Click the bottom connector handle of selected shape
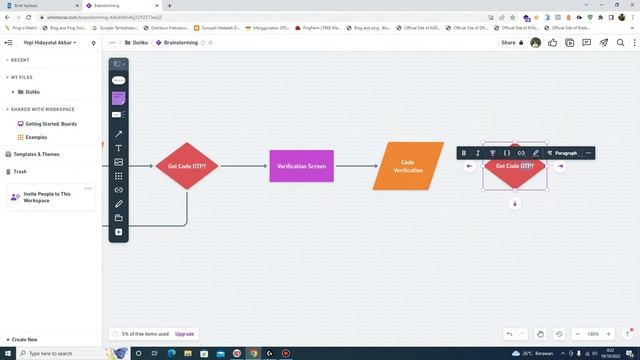The width and height of the screenshot is (640, 360). click(x=515, y=203)
